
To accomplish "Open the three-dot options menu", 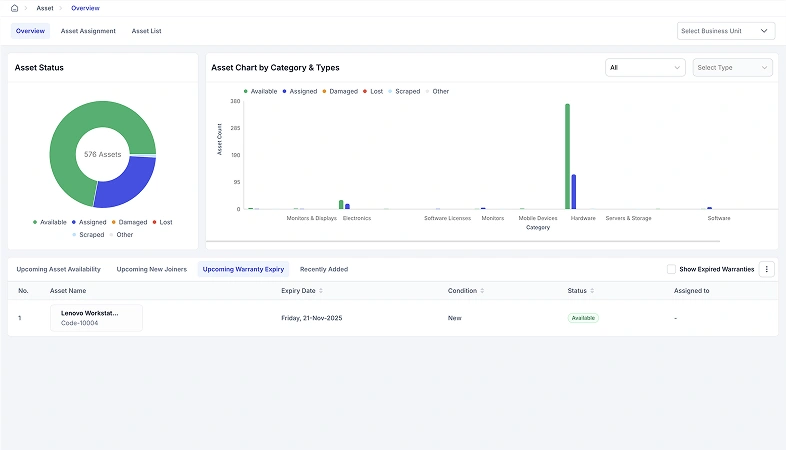I will coord(767,269).
